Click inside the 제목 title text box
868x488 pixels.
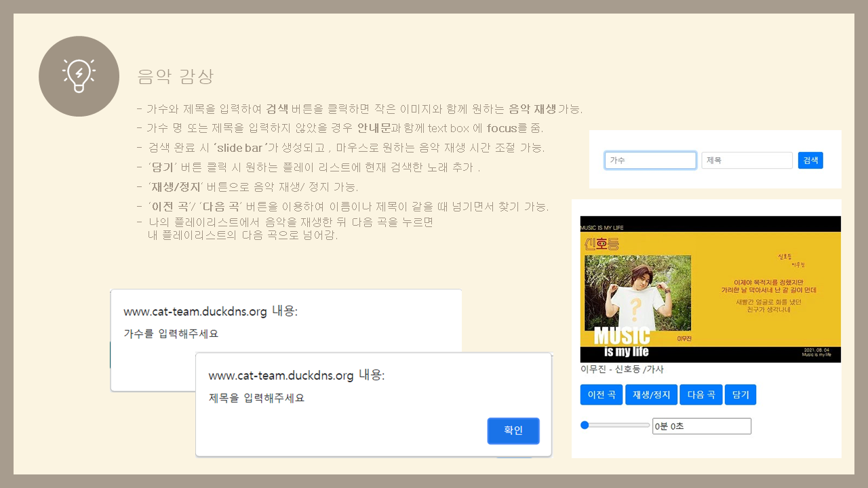(x=746, y=160)
